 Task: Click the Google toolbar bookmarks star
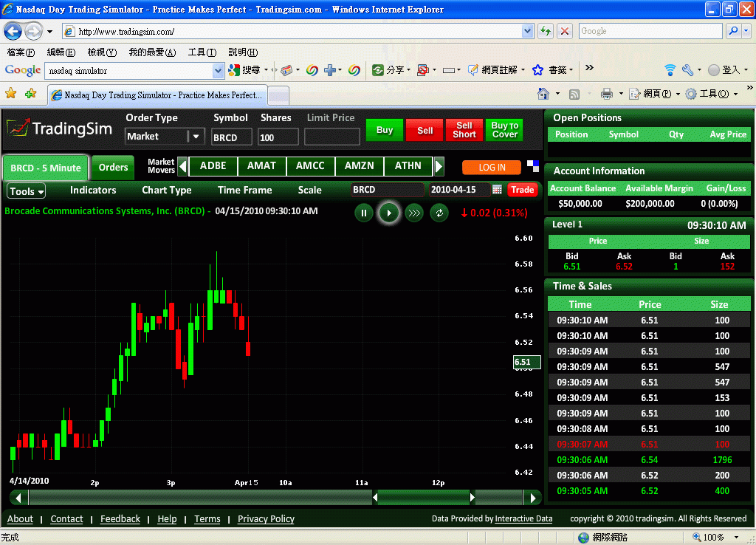pyautogui.click(x=537, y=70)
